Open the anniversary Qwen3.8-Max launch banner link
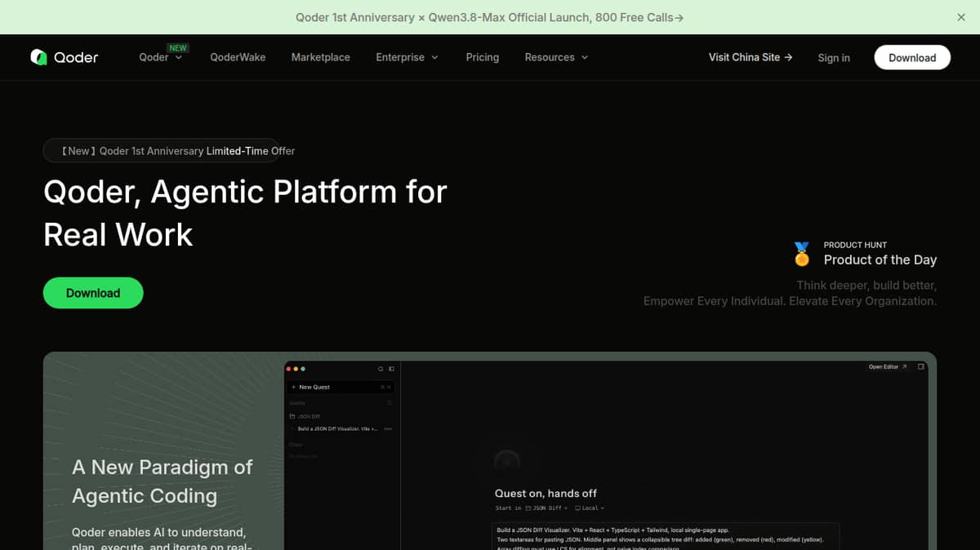This screenshot has height=550, width=980. click(x=490, y=17)
